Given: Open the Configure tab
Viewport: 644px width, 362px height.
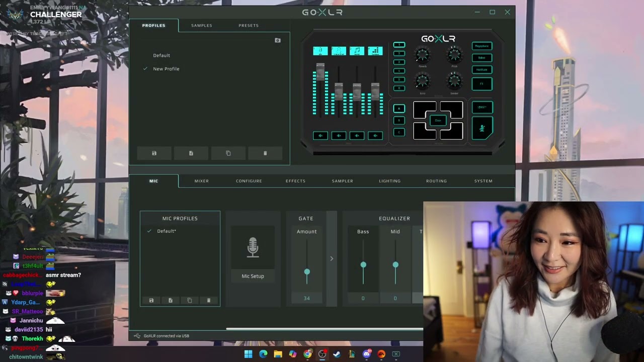Looking at the screenshot, I should click(249, 181).
